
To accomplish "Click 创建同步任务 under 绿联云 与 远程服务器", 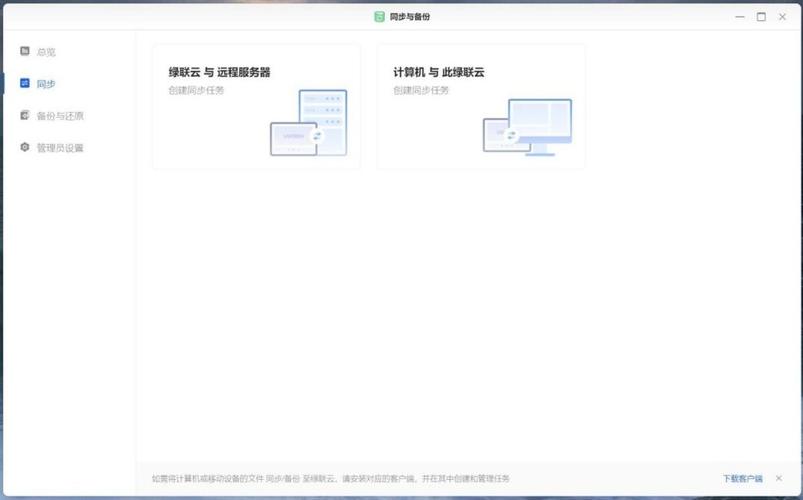I will 196,90.
